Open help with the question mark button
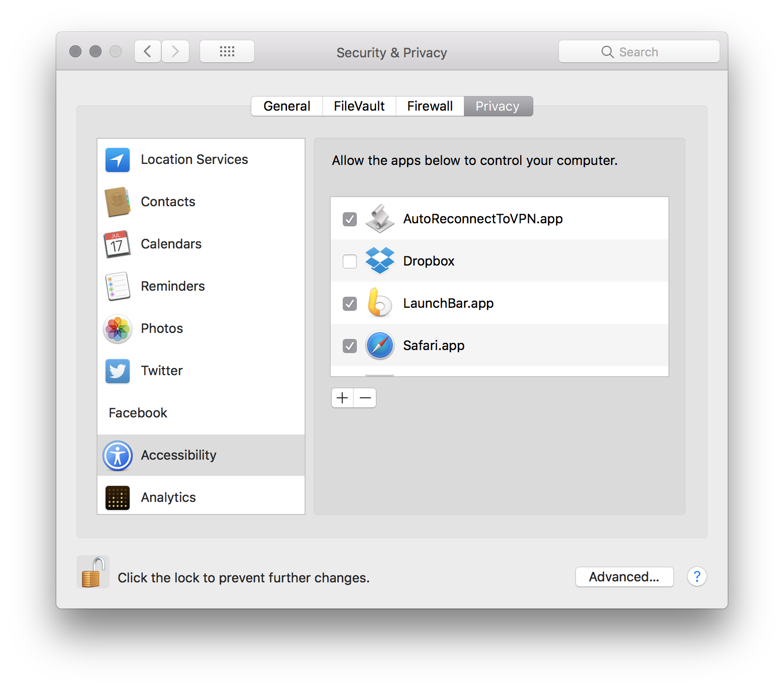The height and width of the screenshot is (689, 784). pos(697,576)
